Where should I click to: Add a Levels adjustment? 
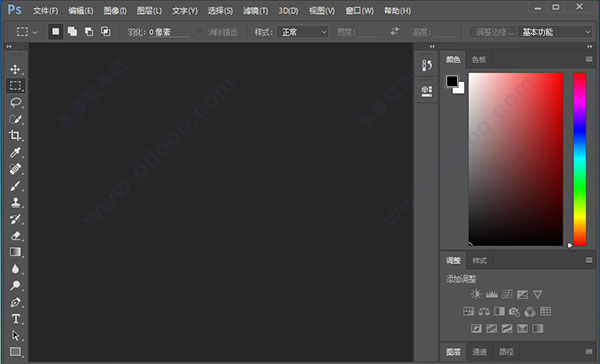tap(492, 294)
